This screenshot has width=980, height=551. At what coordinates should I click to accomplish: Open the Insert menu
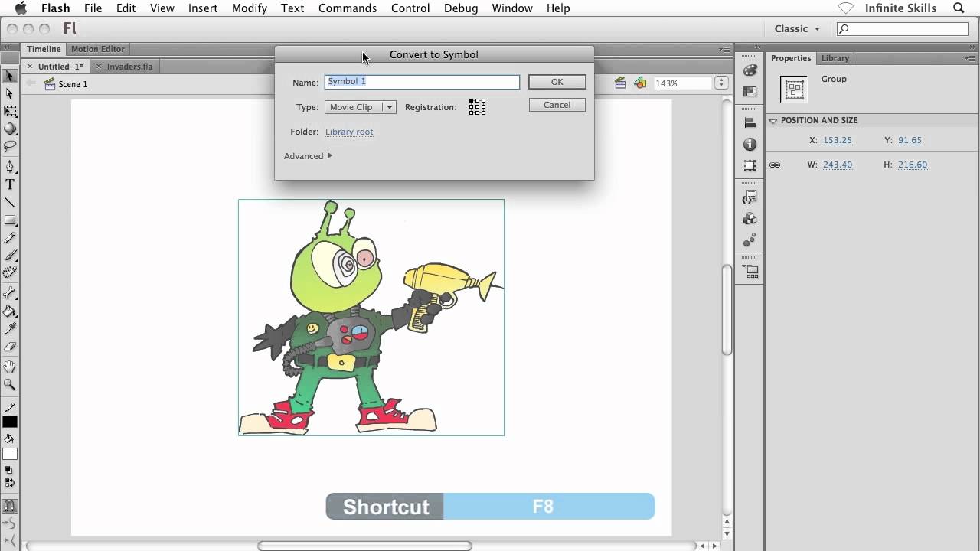[203, 8]
